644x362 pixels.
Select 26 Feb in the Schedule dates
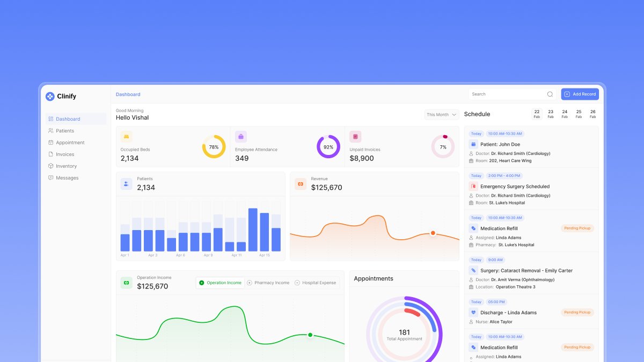592,114
